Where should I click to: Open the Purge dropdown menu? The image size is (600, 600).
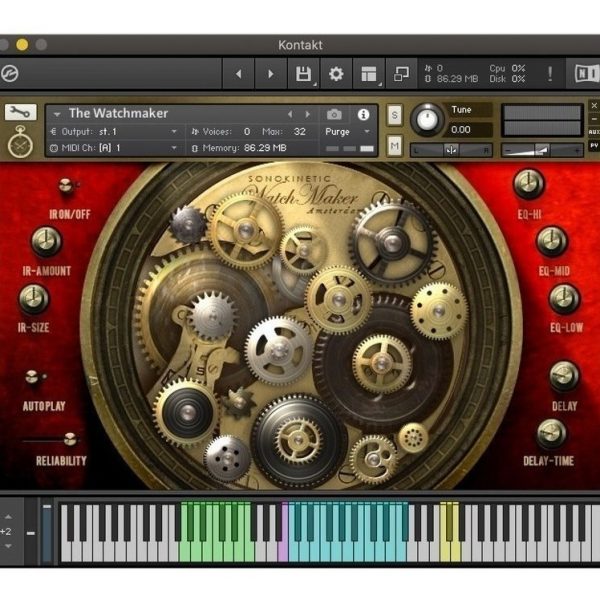coord(347,132)
